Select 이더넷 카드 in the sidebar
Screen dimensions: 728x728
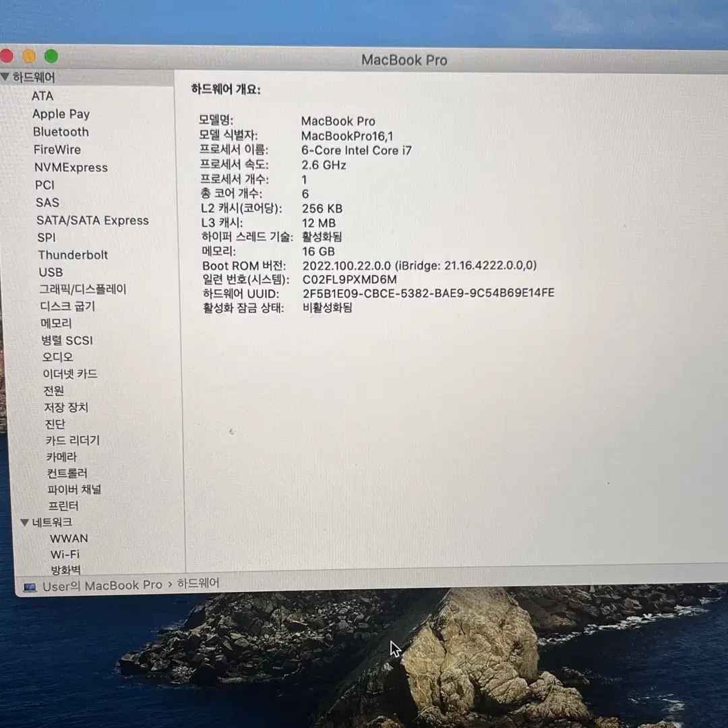point(70,373)
